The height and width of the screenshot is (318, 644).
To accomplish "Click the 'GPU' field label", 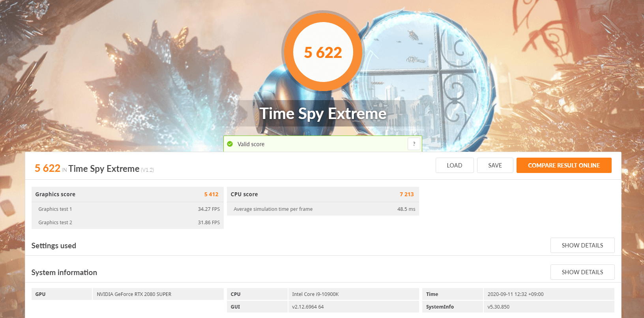I will [x=40, y=294].
